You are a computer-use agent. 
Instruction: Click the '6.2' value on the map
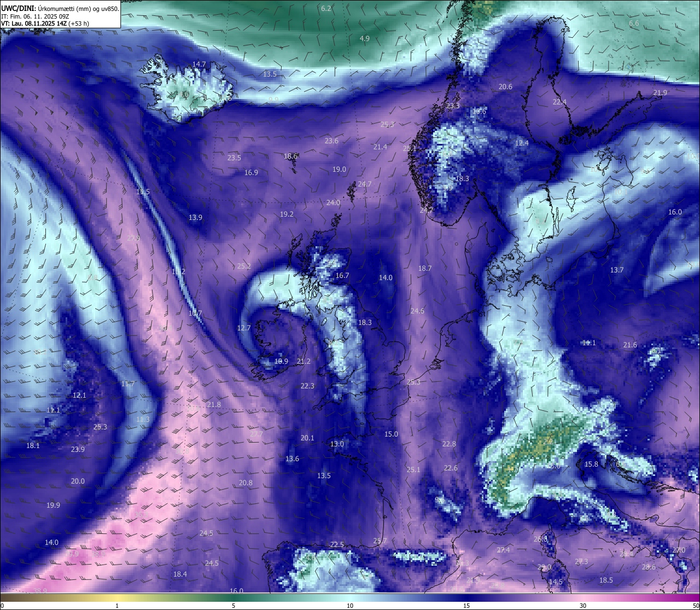(326, 8)
